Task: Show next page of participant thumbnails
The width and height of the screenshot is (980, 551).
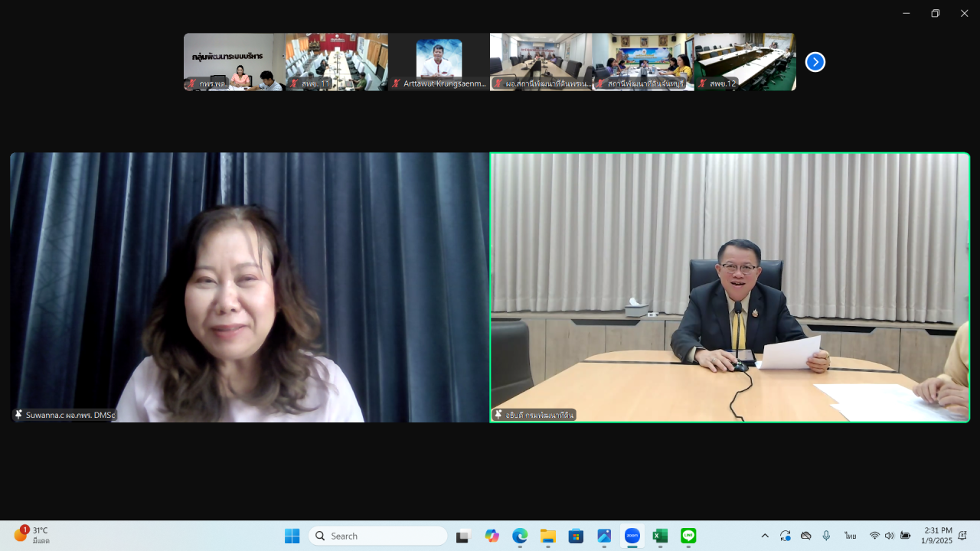Action: [815, 62]
